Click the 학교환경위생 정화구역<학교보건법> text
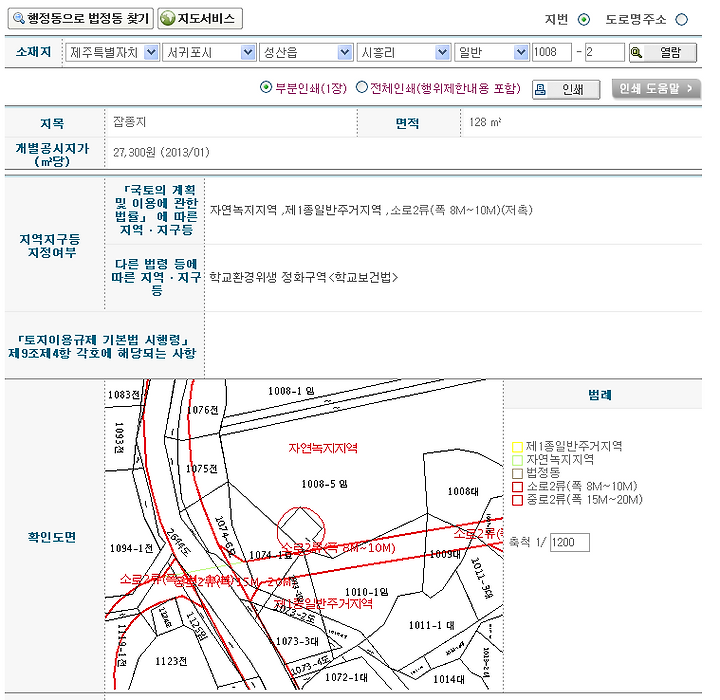Viewport: 720px width, 700px height. (304, 277)
